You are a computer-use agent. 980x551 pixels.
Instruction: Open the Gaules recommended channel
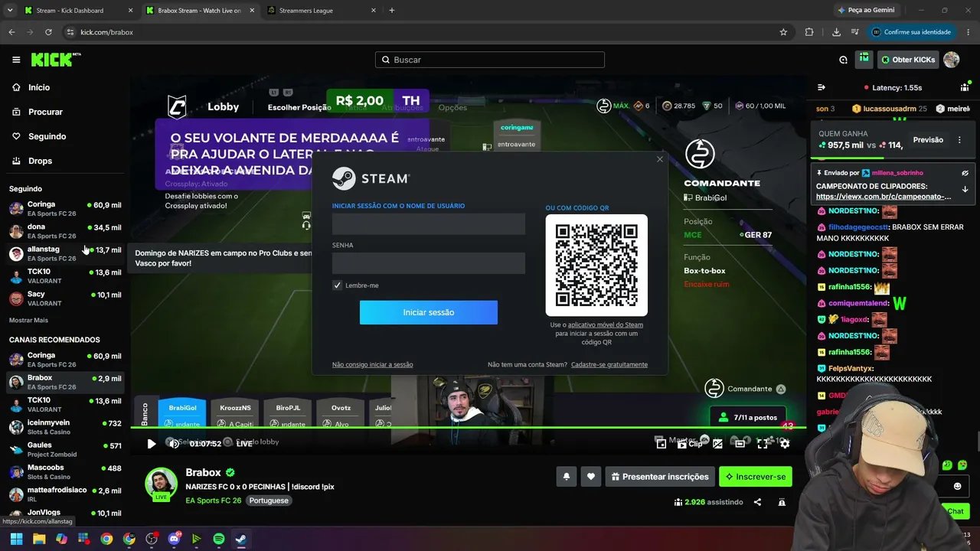pyautogui.click(x=65, y=449)
